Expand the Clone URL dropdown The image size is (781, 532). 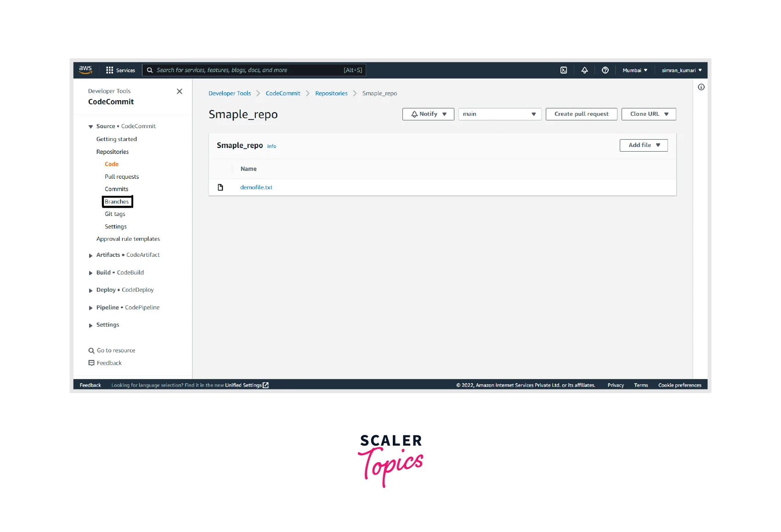pyautogui.click(x=648, y=114)
